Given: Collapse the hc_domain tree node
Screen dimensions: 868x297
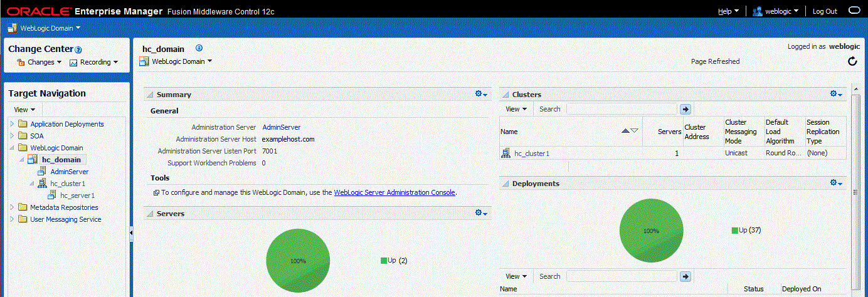Looking at the screenshot, I should (22, 160).
